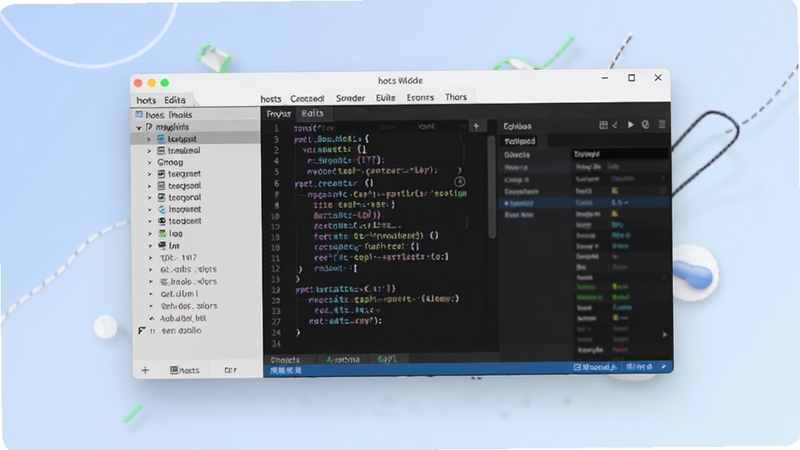Switch to the 'hots' sidebar tab
The image size is (800, 450).
(x=146, y=101)
